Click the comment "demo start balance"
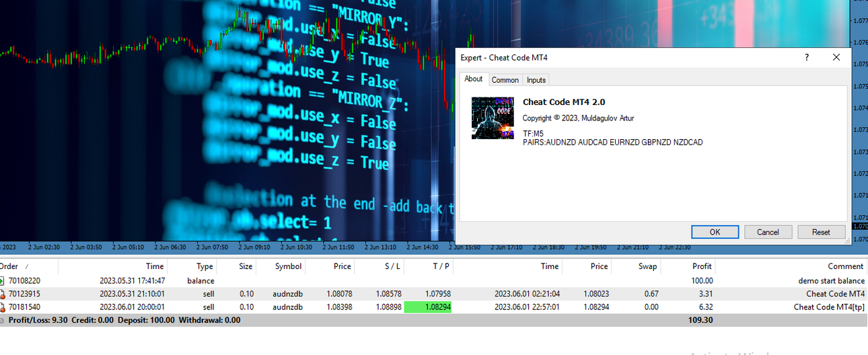The image size is (868, 355). [x=832, y=281]
